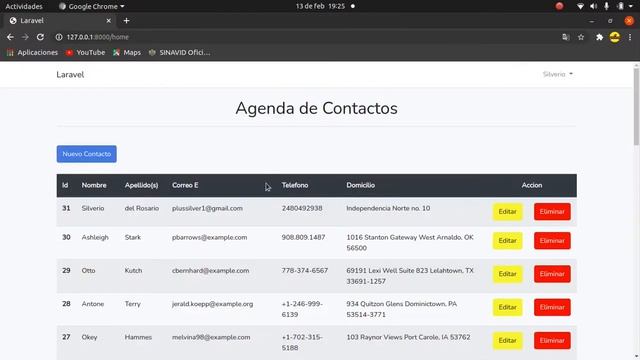Screen dimensions: 640x360
Task: Close the Laravel tab
Action: (109, 20)
